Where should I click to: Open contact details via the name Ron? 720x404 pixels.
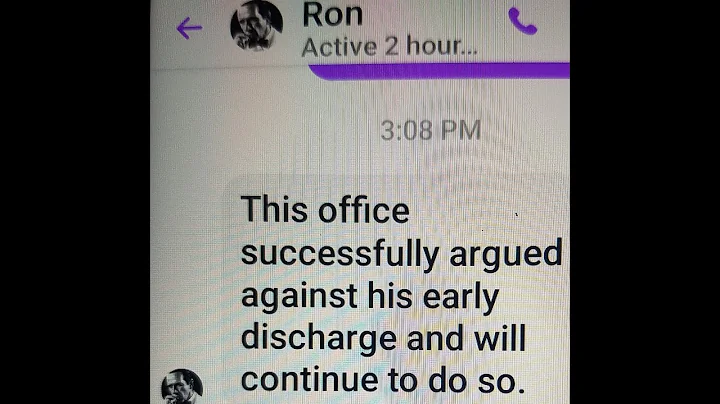point(333,15)
